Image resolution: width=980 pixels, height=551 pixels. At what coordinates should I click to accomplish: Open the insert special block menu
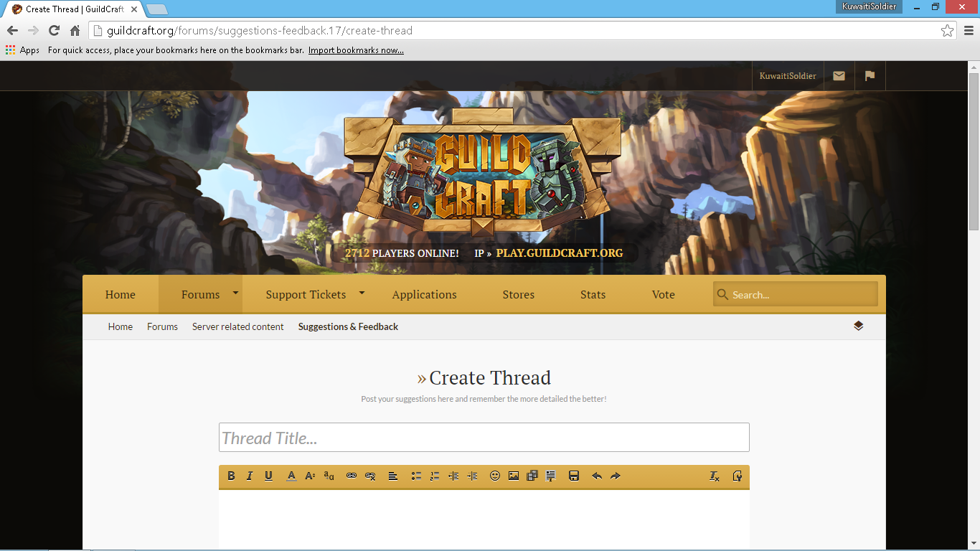click(551, 476)
